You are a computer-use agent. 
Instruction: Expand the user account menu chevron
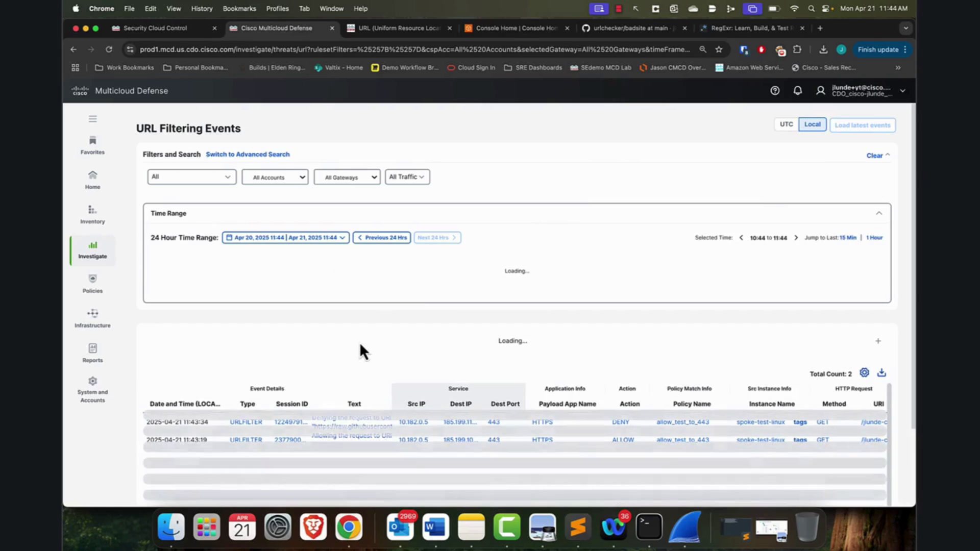click(902, 91)
